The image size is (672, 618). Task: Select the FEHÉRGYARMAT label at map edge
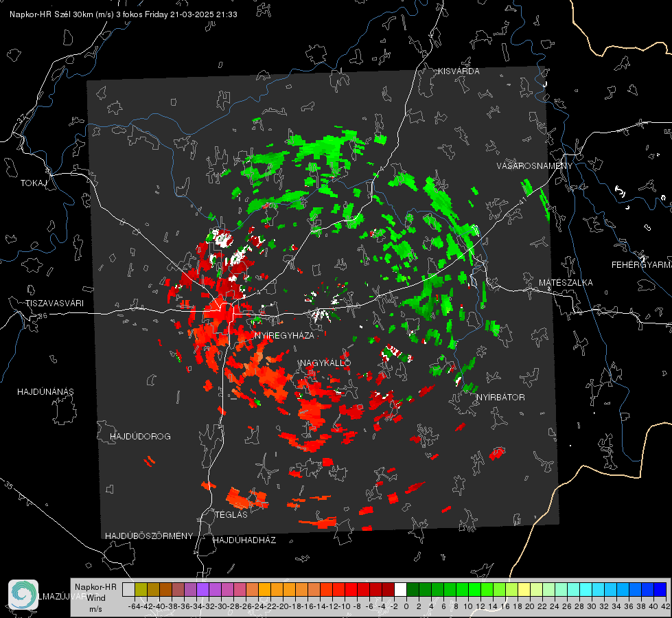tap(642, 265)
